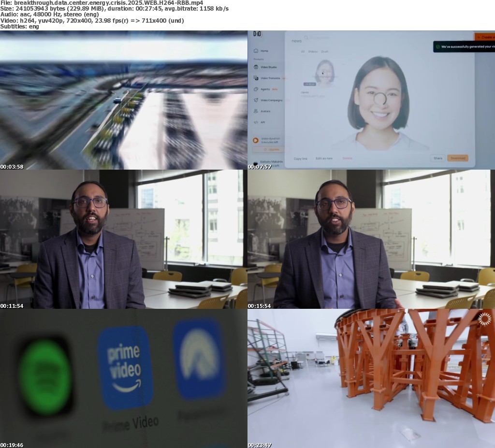Switch to the Videos tab
This screenshot has width=495, height=448.
pyautogui.click(x=313, y=51)
